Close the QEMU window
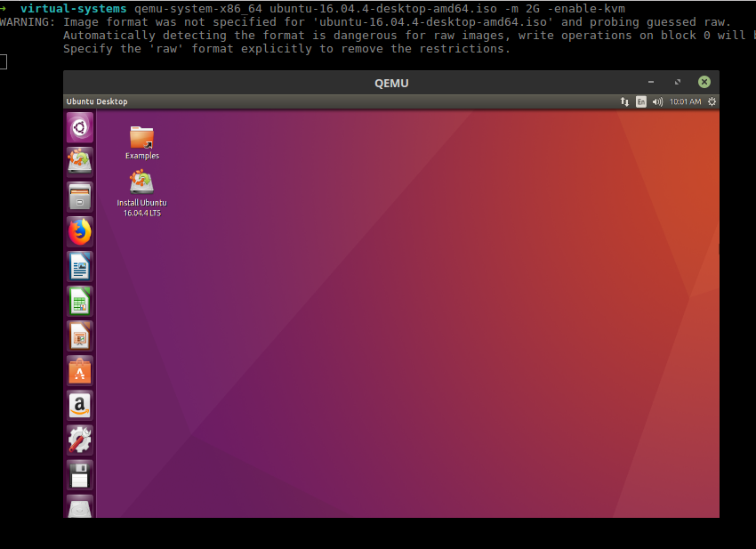Screen dimensions: 756x549 (704, 82)
